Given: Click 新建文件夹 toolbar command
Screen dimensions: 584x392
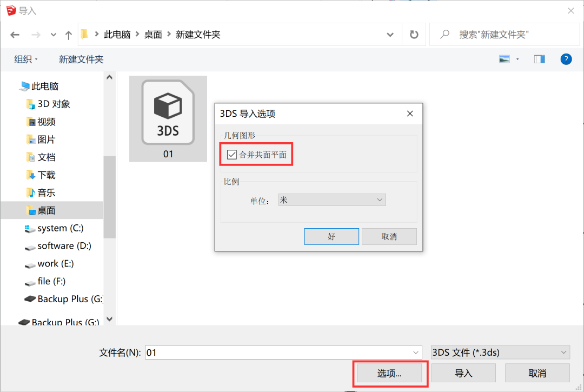Looking at the screenshot, I should click(x=81, y=59).
